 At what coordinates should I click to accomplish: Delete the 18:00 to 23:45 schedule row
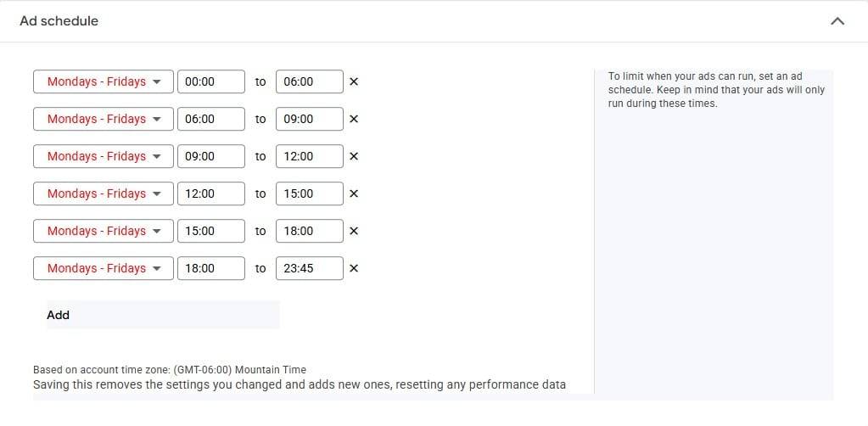tap(354, 269)
